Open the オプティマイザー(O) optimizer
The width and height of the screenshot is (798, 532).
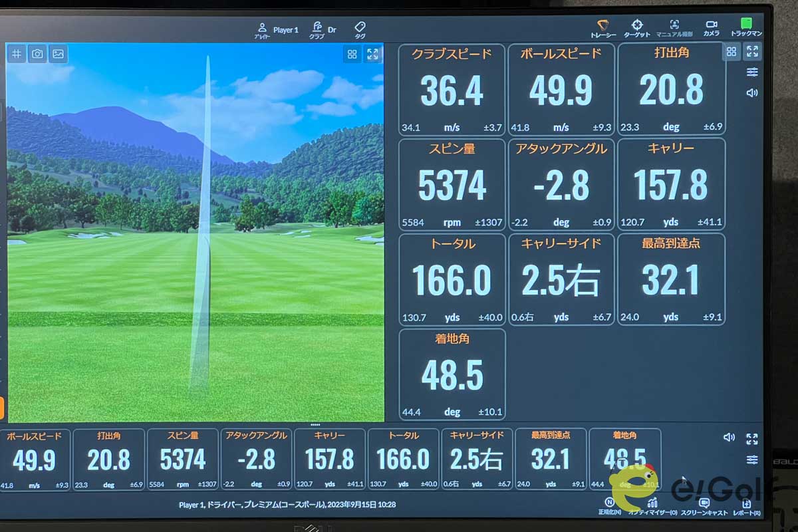(x=653, y=507)
